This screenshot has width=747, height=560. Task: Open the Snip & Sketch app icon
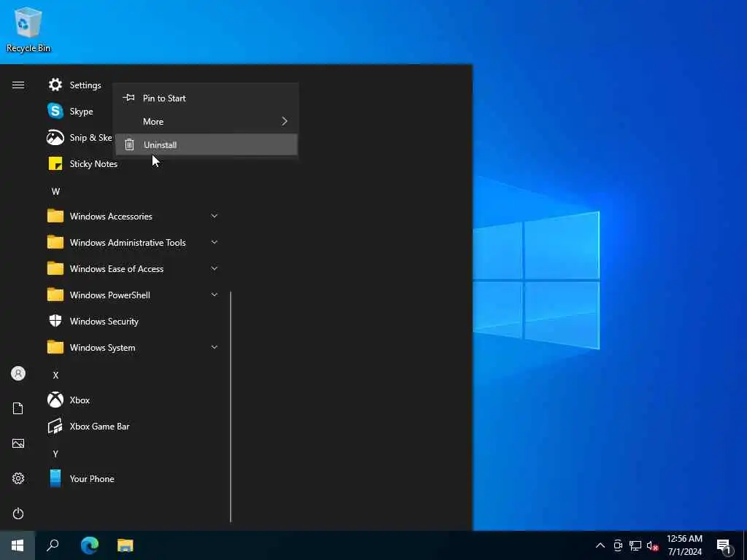pyautogui.click(x=55, y=138)
